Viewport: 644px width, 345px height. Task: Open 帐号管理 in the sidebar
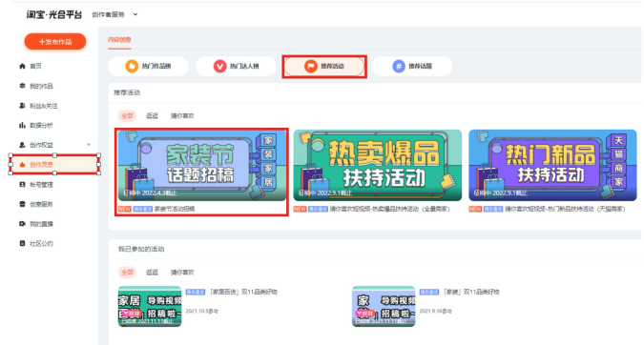[36, 185]
